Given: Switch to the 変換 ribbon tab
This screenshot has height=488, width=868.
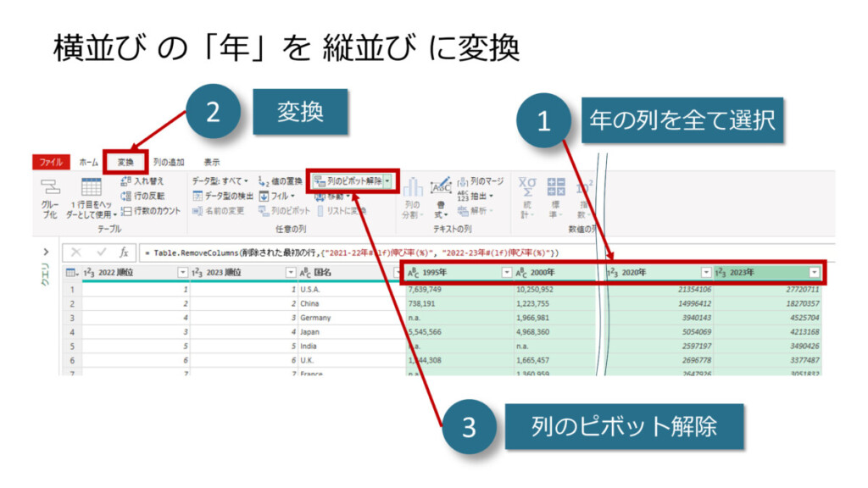Looking at the screenshot, I should [125, 162].
